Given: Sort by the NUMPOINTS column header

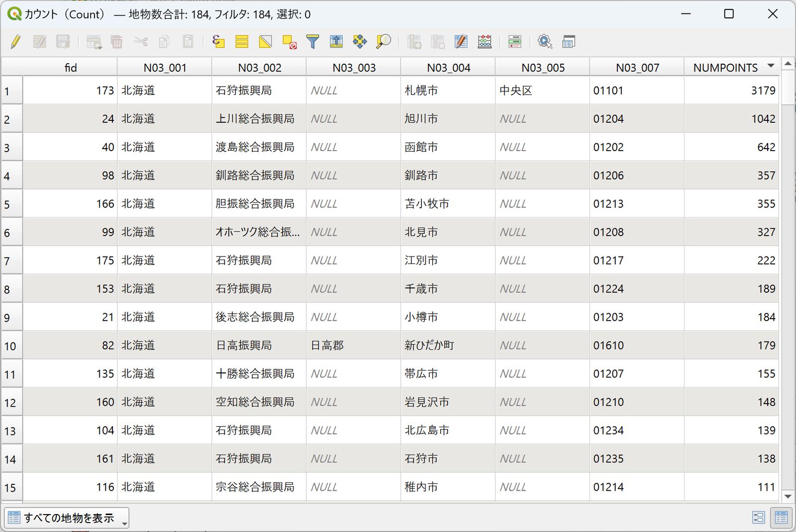Looking at the screenshot, I should (731, 68).
